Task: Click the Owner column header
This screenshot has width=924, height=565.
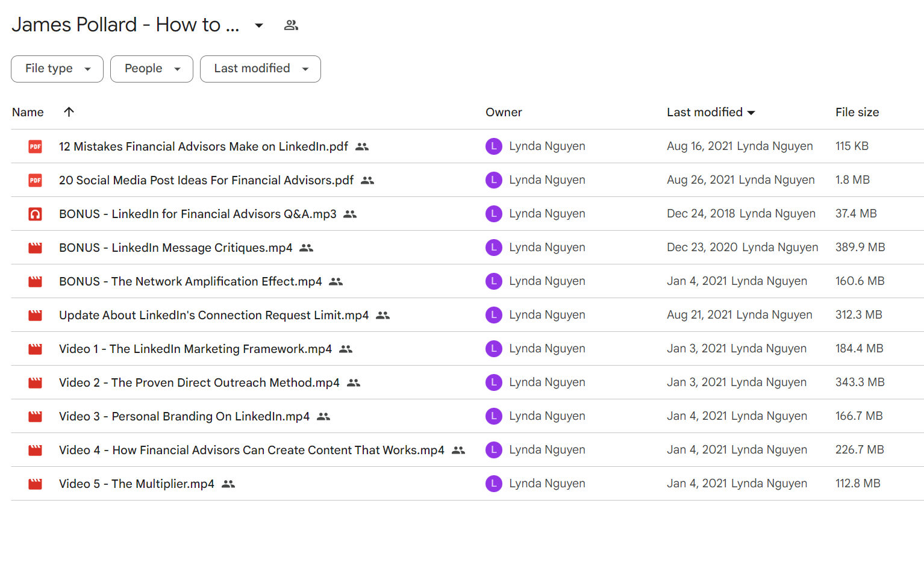Action: [x=504, y=112]
